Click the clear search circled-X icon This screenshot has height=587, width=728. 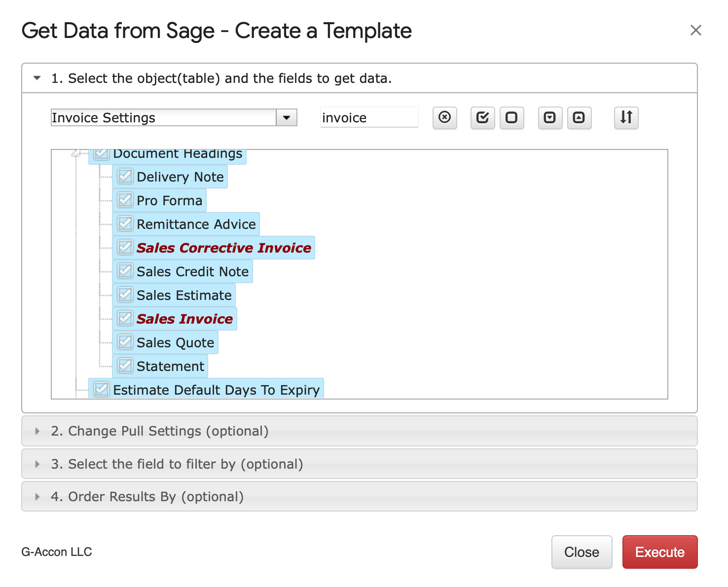click(444, 118)
